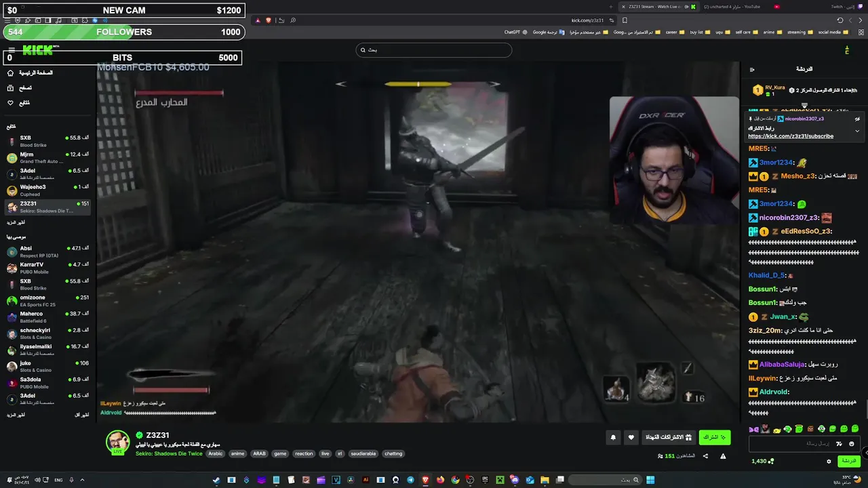Expand show more under recommended list
Image resolution: width=868 pixels, height=488 pixels.
(16, 414)
